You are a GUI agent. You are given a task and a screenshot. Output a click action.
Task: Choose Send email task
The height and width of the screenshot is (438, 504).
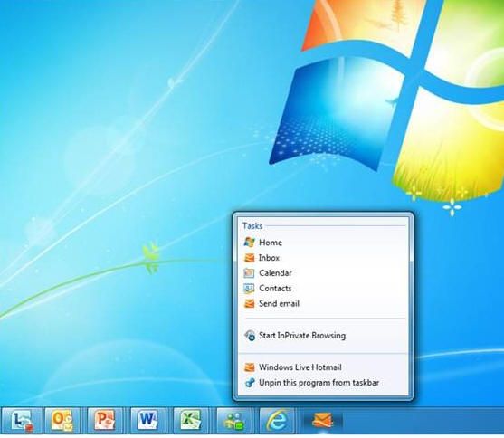tap(323, 303)
